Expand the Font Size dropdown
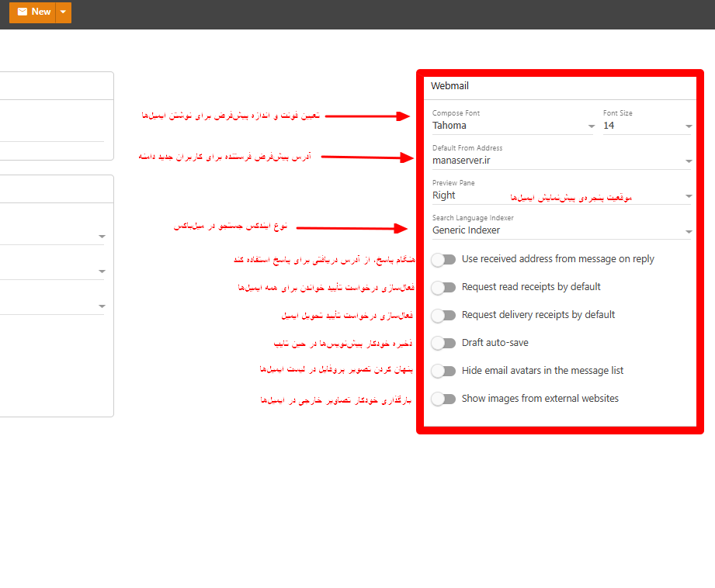The height and width of the screenshot is (588, 715). [688, 126]
